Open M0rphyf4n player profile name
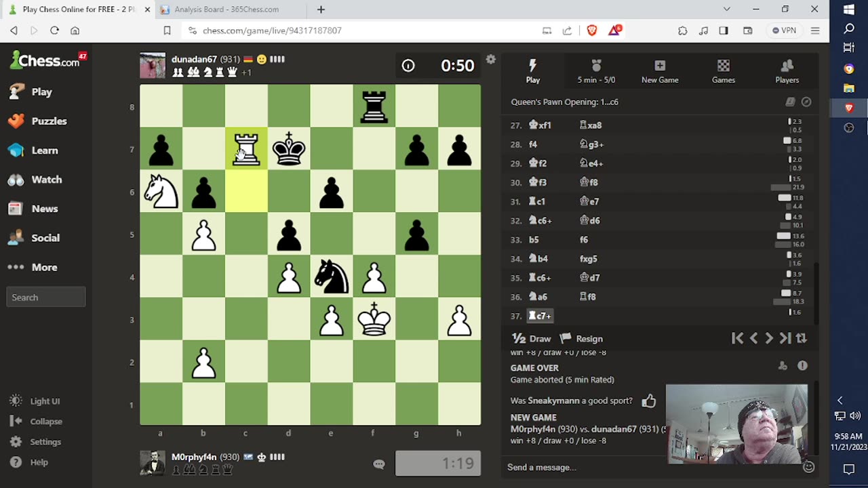 194,457
